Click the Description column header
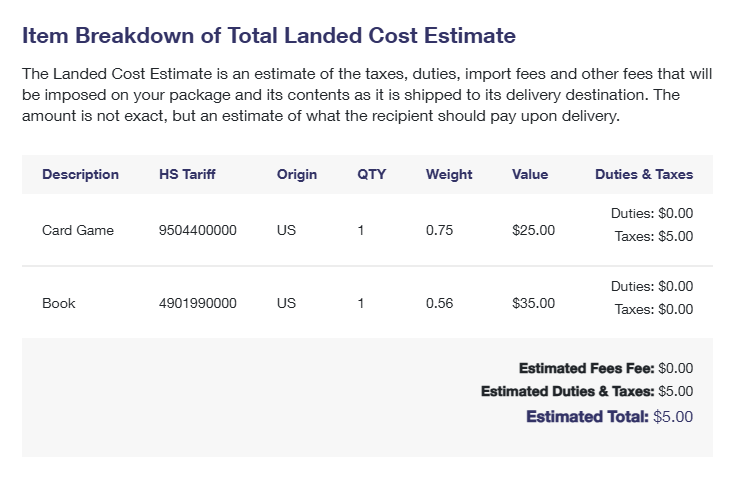Screen dimensions: 739x486 click(x=80, y=174)
